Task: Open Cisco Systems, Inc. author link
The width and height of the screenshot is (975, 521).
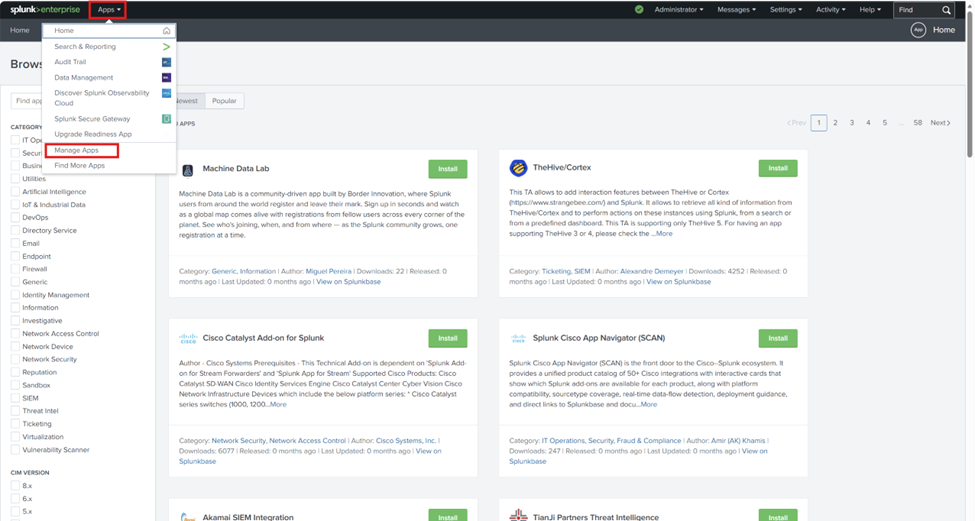Action: (406, 441)
